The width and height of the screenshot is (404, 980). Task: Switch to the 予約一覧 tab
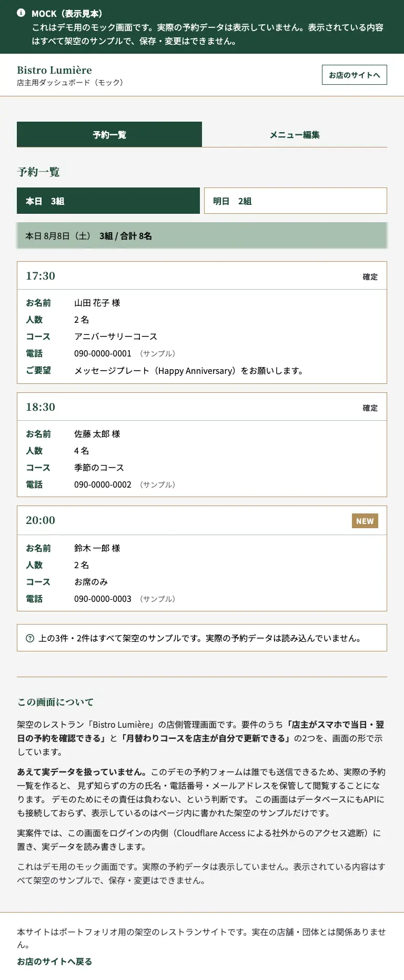109,134
